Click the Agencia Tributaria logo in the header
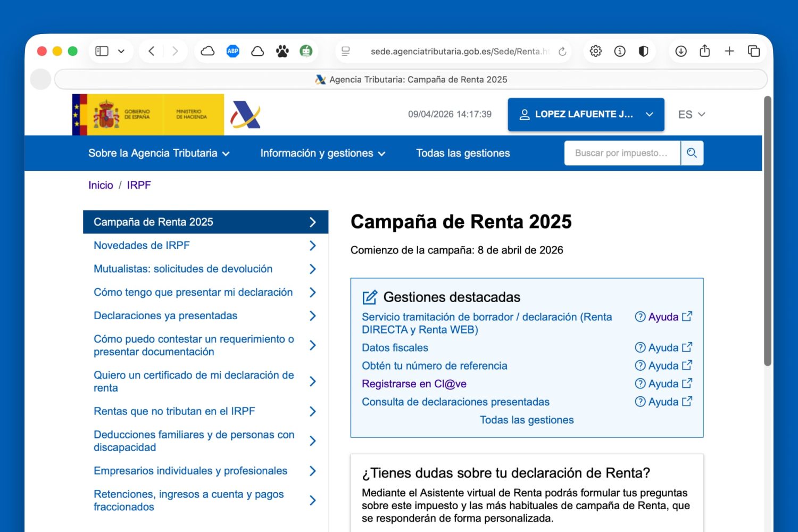The image size is (798, 532). coord(245,114)
